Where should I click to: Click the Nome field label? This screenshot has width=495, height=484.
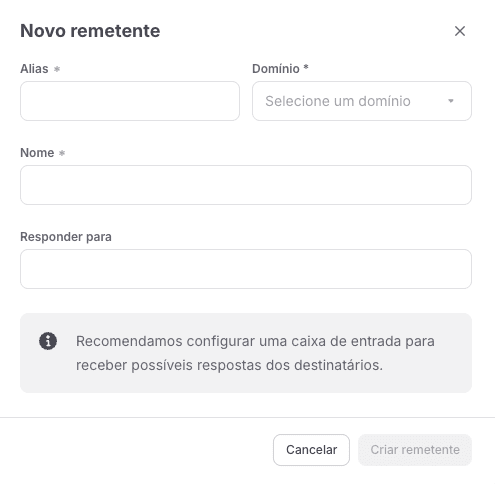pos(37,153)
